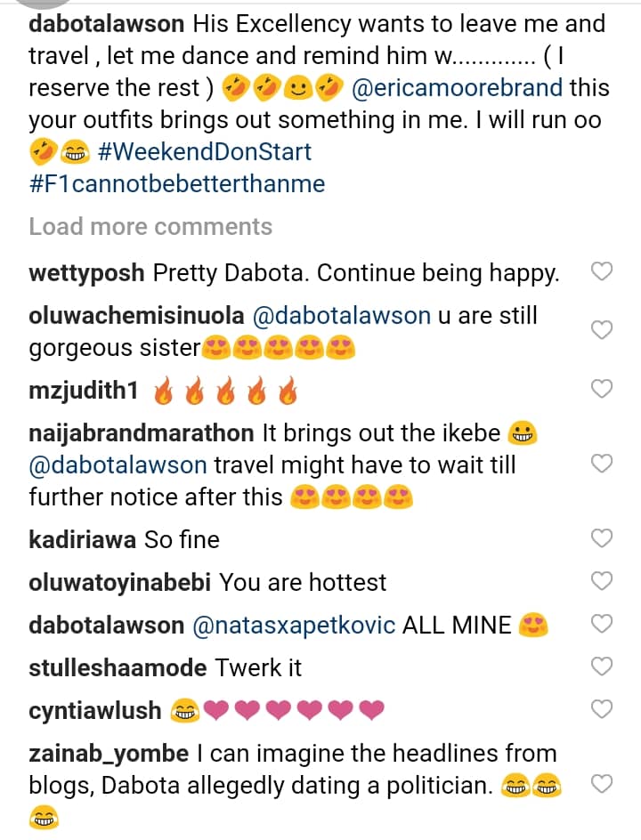View wettyposh's profile
The width and height of the screenshot is (641, 840).
(87, 272)
